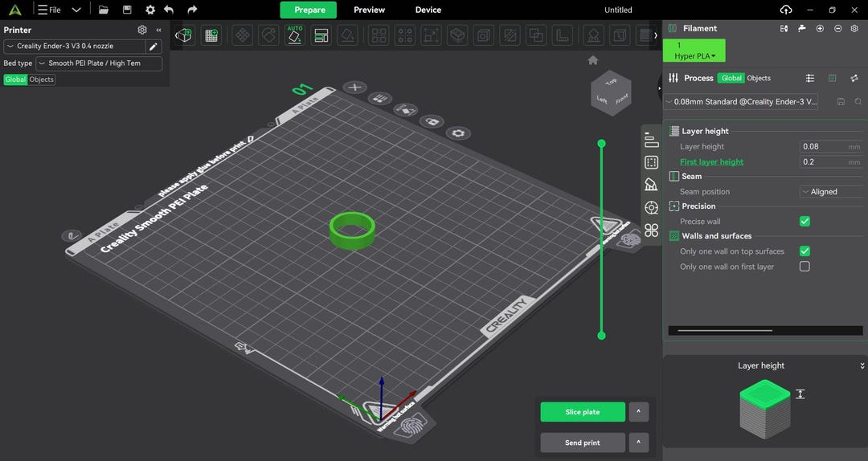
Task: Uncheck Only one wall on top surfaces
Action: tap(805, 251)
